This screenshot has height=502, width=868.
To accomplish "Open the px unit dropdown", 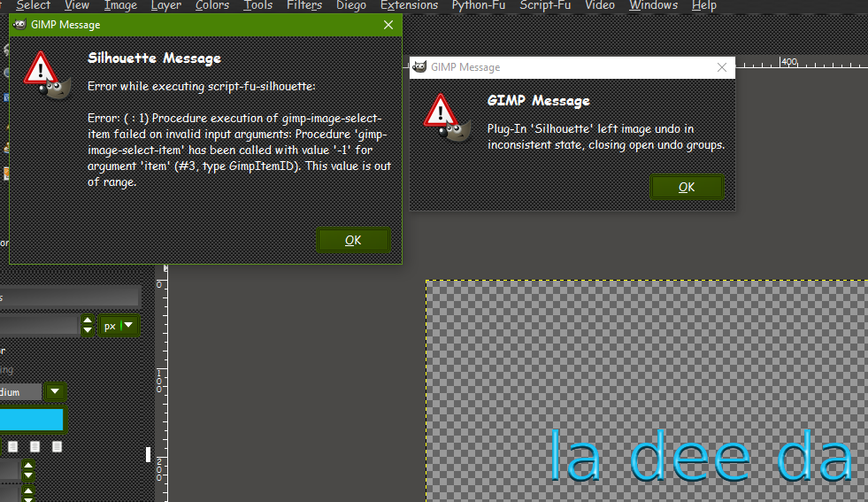I will pos(119,325).
